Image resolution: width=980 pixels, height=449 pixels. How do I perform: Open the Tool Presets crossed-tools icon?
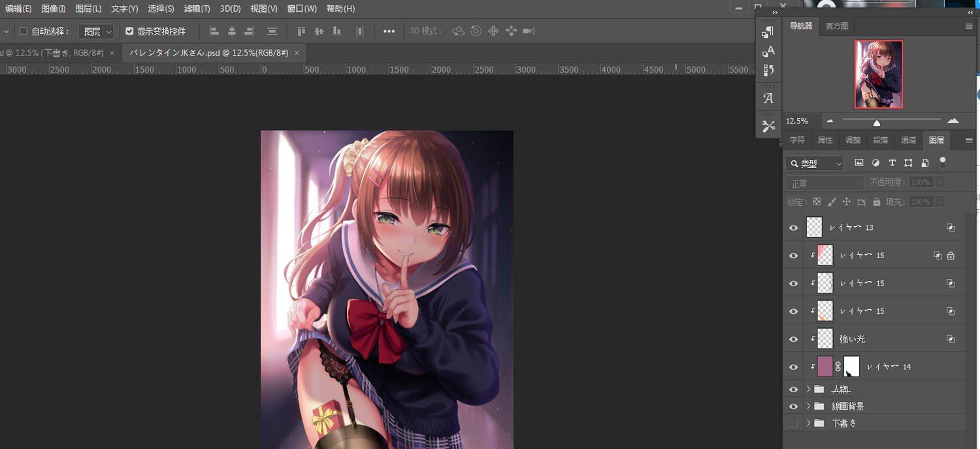point(768,125)
